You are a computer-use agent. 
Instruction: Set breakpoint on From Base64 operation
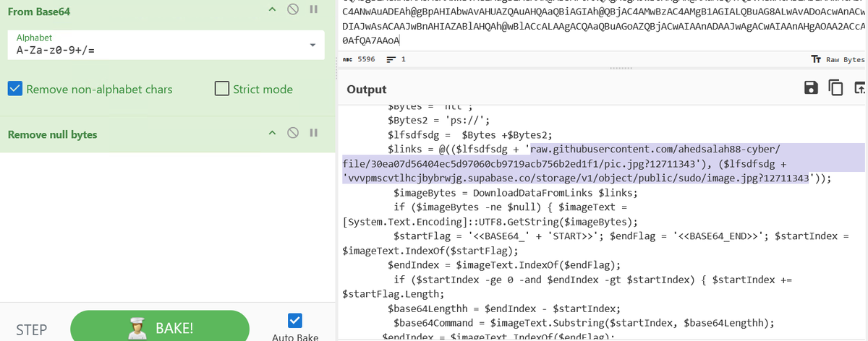click(313, 10)
